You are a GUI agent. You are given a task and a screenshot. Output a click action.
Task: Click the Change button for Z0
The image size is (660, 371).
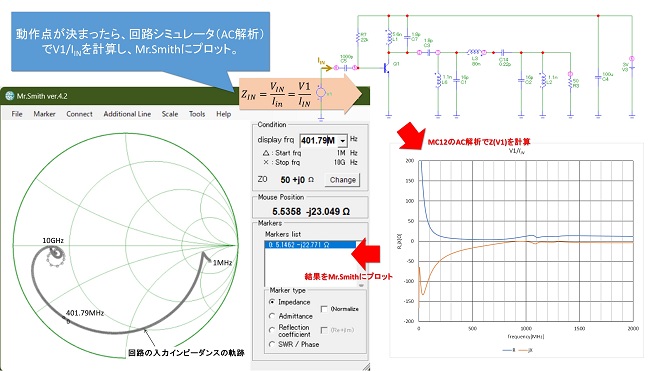[343, 180]
